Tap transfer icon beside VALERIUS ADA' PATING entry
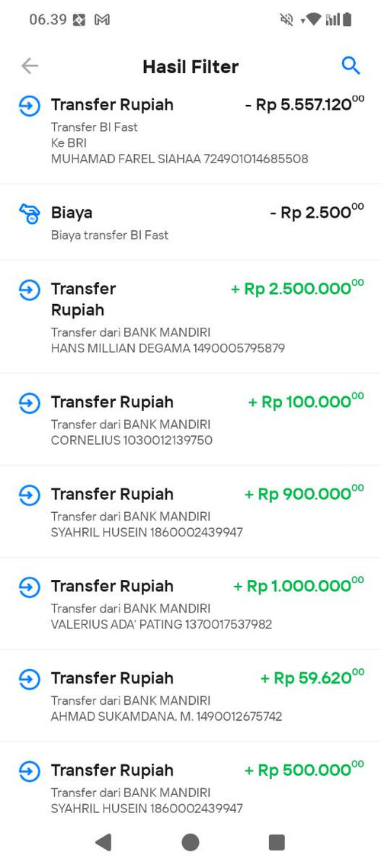 tap(30, 586)
